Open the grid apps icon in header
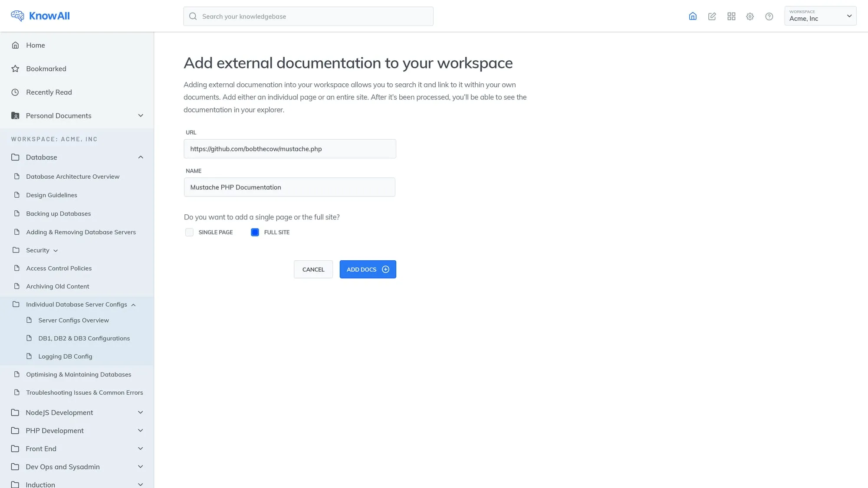 pos(731,16)
